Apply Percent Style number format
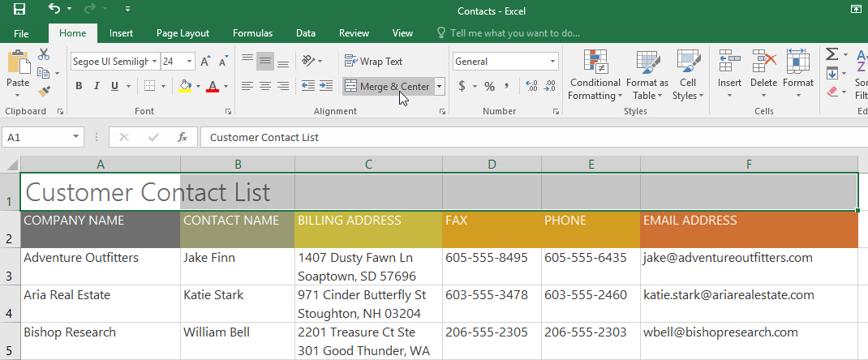868x360 pixels. tap(489, 86)
